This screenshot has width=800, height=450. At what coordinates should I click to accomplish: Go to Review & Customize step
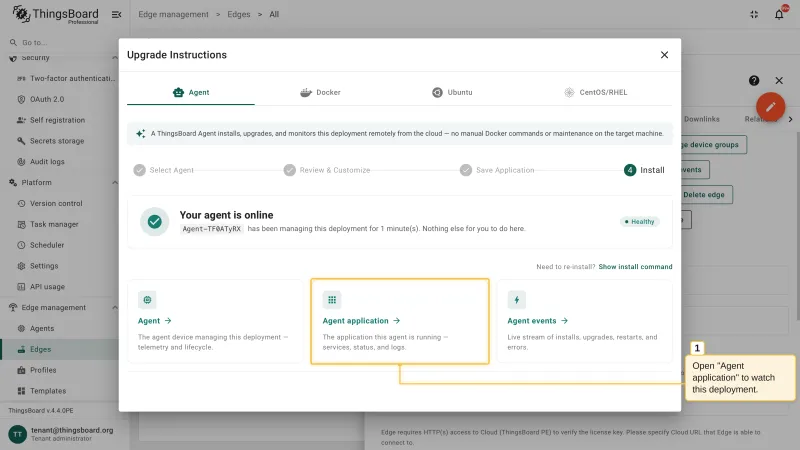tap(327, 170)
